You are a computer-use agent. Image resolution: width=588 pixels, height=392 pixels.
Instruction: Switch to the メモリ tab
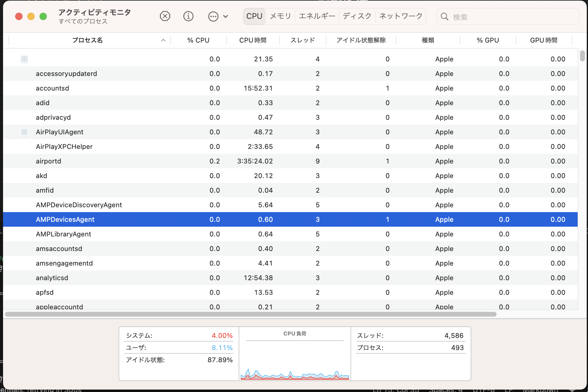[x=280, y=16]
